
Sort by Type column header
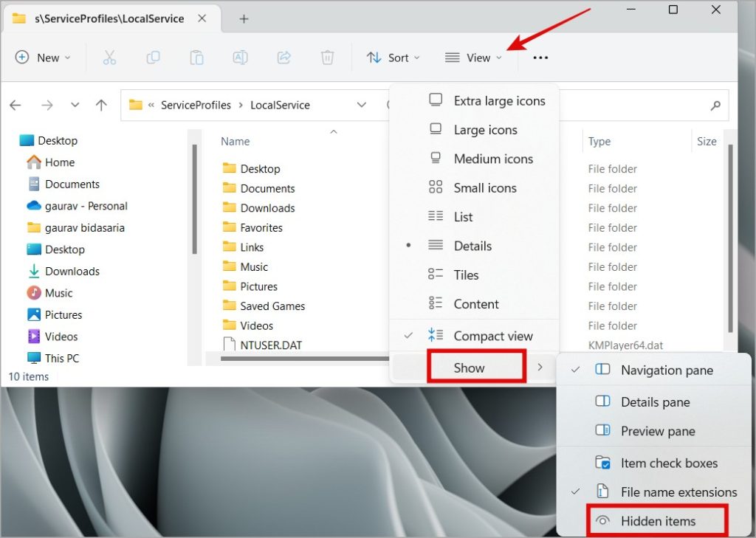(x=599, y=141)
